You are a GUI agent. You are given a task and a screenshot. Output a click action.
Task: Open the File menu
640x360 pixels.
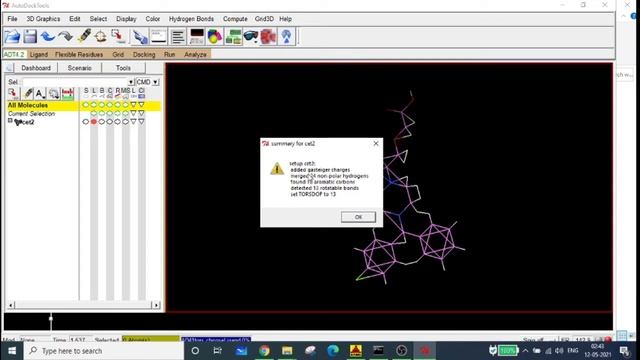pos(12,19)
